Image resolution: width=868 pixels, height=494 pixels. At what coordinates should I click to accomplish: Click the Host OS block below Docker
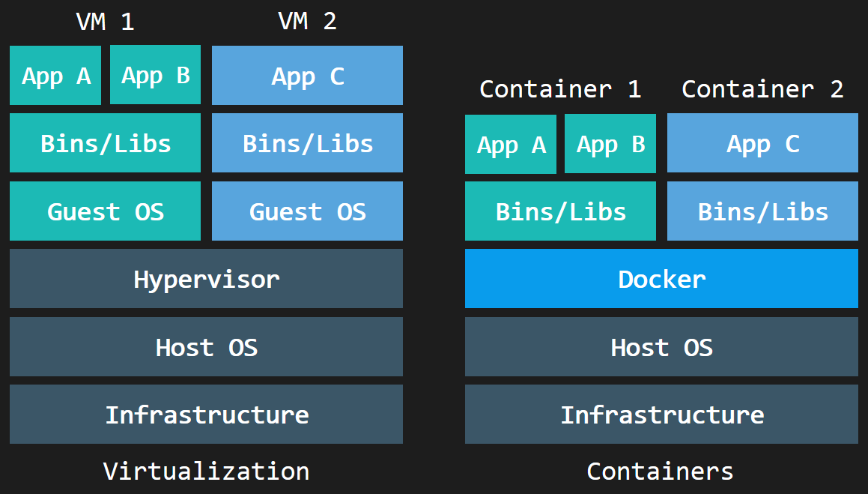(x=661, y=346)
